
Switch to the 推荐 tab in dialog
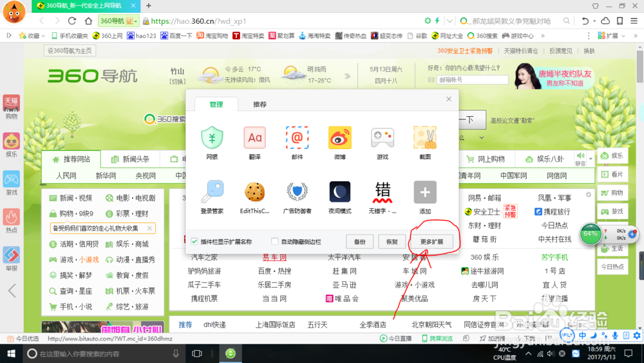point(260,104)
